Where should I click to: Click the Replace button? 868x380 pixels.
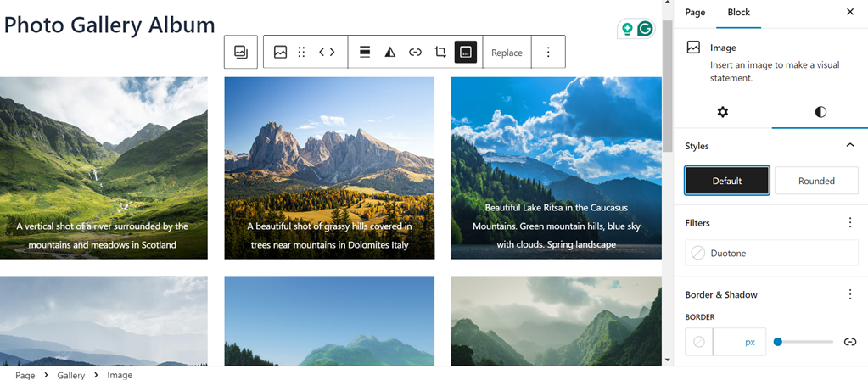(507, 53)
